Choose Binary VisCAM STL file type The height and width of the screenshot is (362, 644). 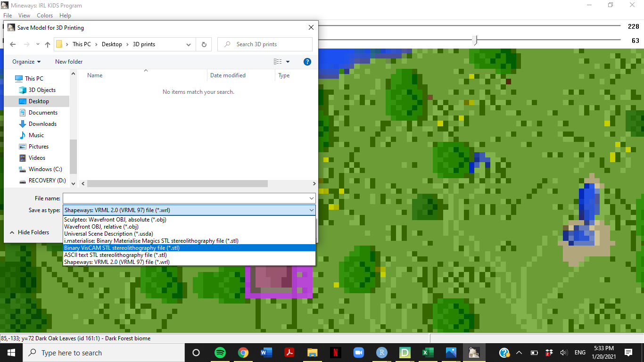(189, 248)
